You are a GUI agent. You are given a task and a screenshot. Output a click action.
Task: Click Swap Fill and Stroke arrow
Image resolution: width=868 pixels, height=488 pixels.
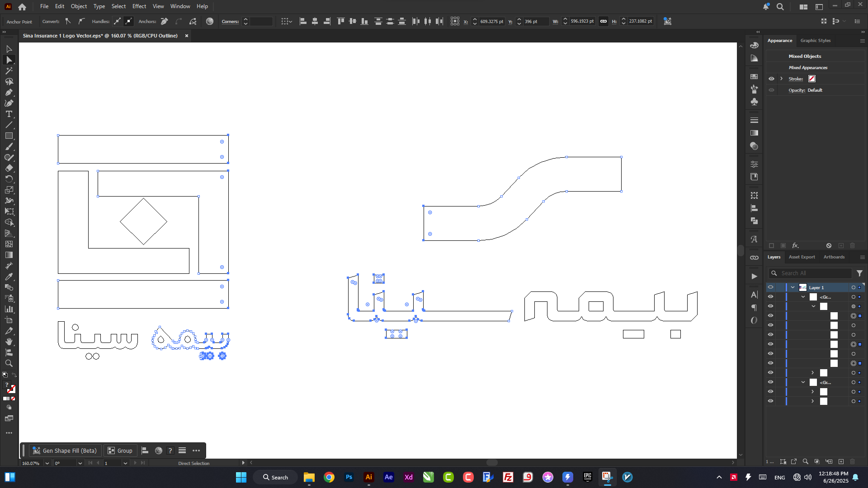14,375
